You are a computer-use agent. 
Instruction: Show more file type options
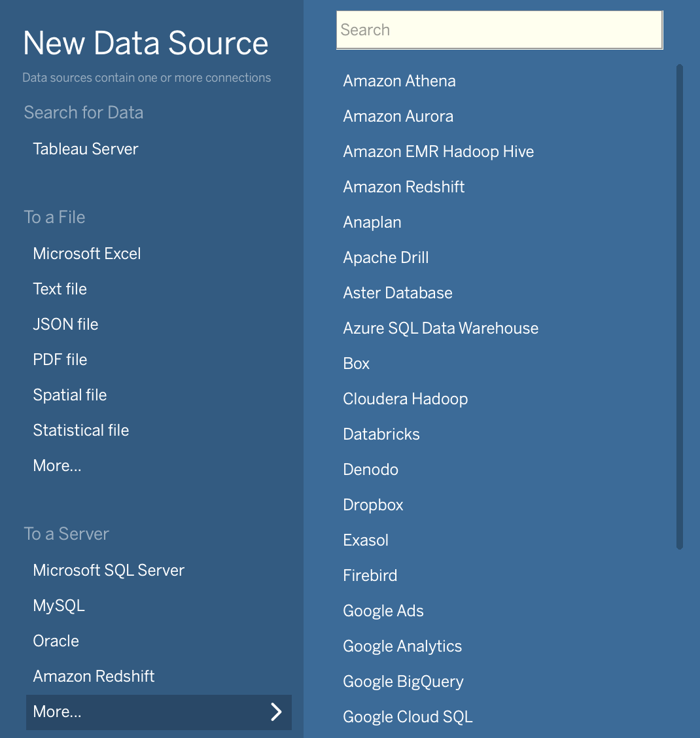[x=57, y=465]
